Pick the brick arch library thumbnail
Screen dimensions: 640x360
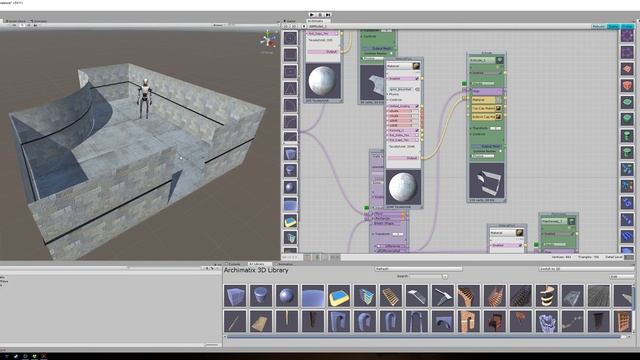469,321
